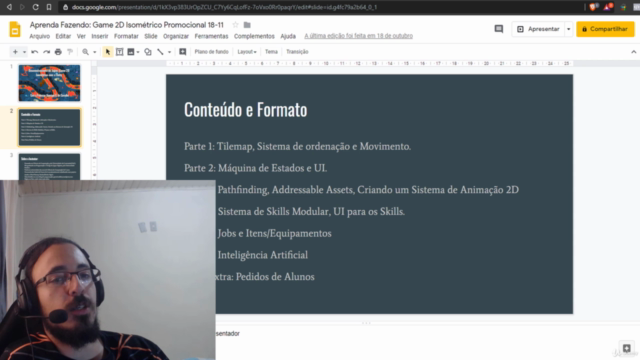Open the Ferramentas menu

pyautogui.click(x=211, y=36)
